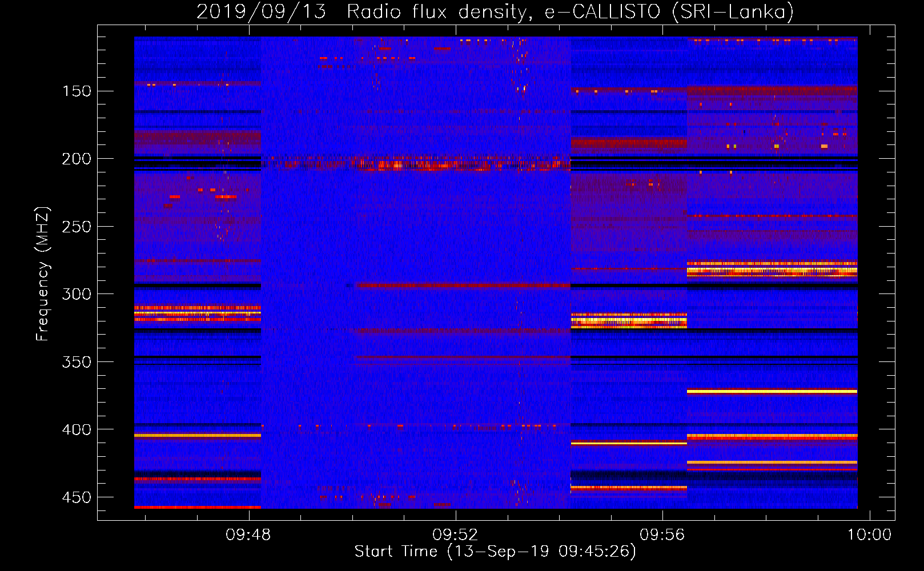Click the 400 frequency tick label
Image resolution: width=924 pixels, height=571 pixels.
77,429
